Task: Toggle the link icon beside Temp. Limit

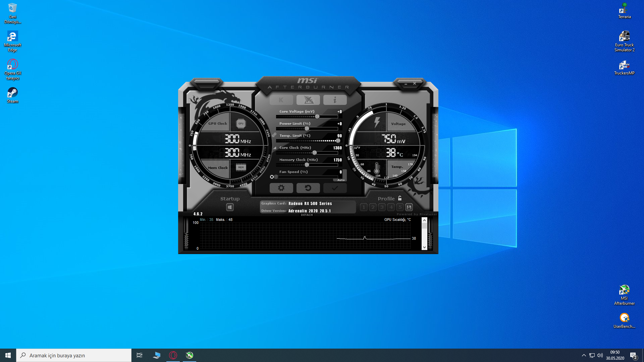Action: point(274,135)
